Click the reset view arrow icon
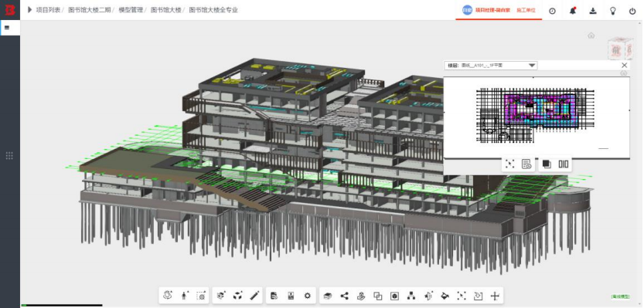This screenshot has height=308, width=644. (x=478, y=296)
